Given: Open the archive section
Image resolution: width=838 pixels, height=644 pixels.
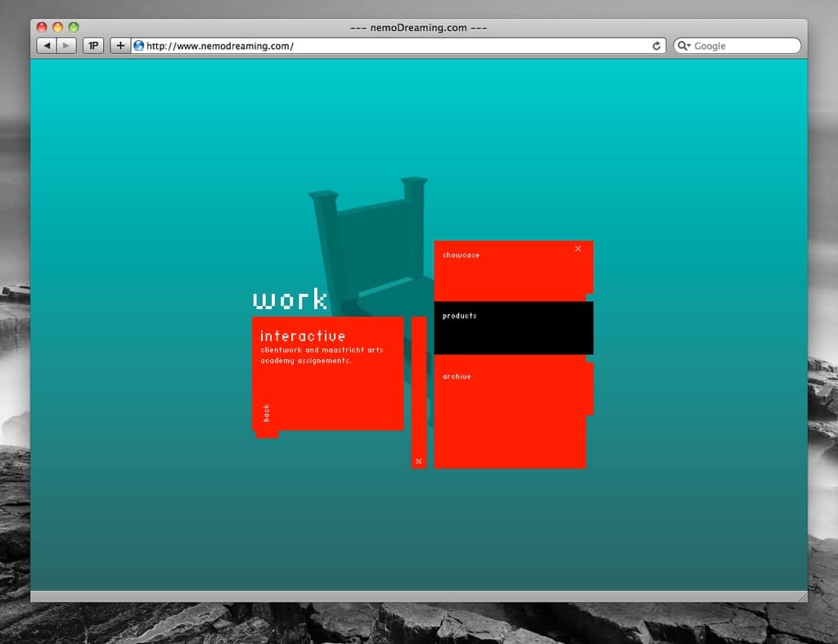Looking at the screenshot, I should pos(456,377).
